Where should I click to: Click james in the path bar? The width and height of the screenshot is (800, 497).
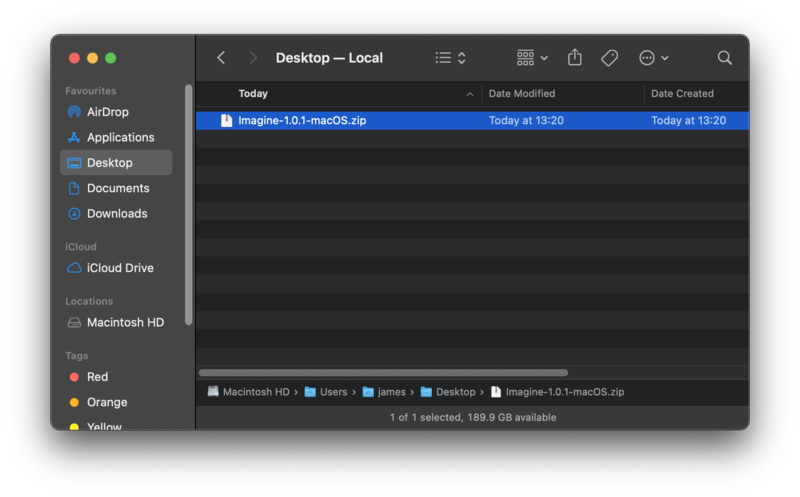[x=384, y=392]
